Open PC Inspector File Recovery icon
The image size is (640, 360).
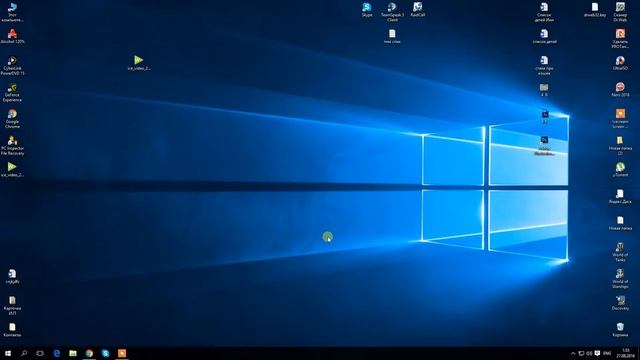tap(12, 146)
